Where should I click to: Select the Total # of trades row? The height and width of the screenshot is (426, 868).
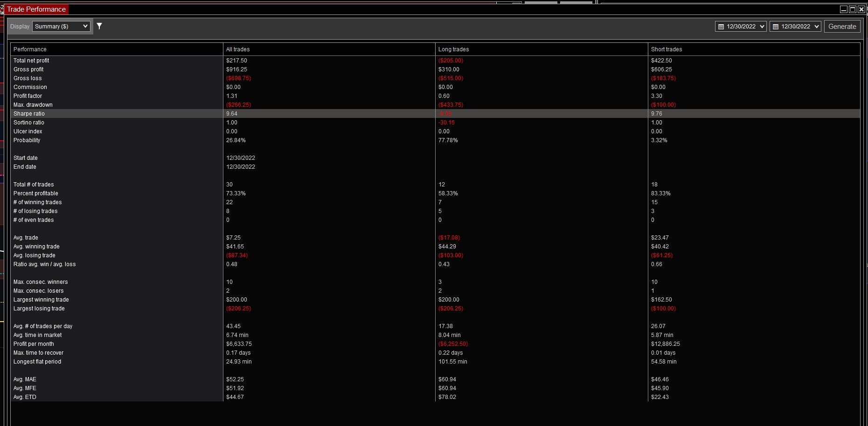point(435,185)
